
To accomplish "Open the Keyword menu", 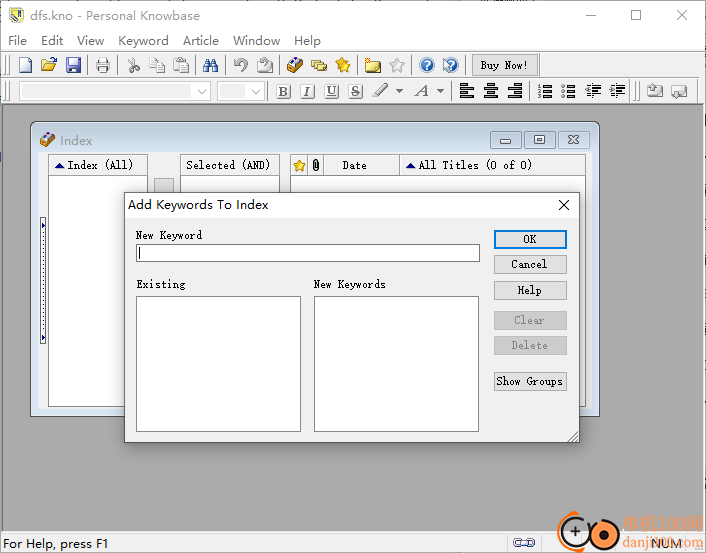I will (x=143, y=41).
